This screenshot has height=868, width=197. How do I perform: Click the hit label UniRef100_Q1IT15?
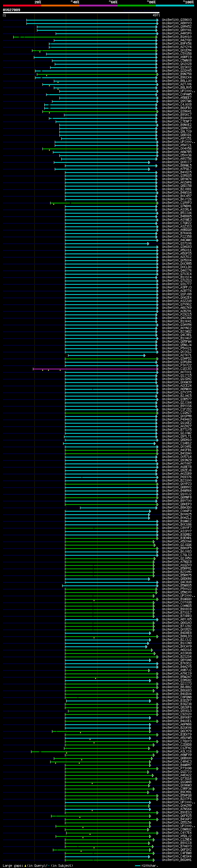(177, 375)
